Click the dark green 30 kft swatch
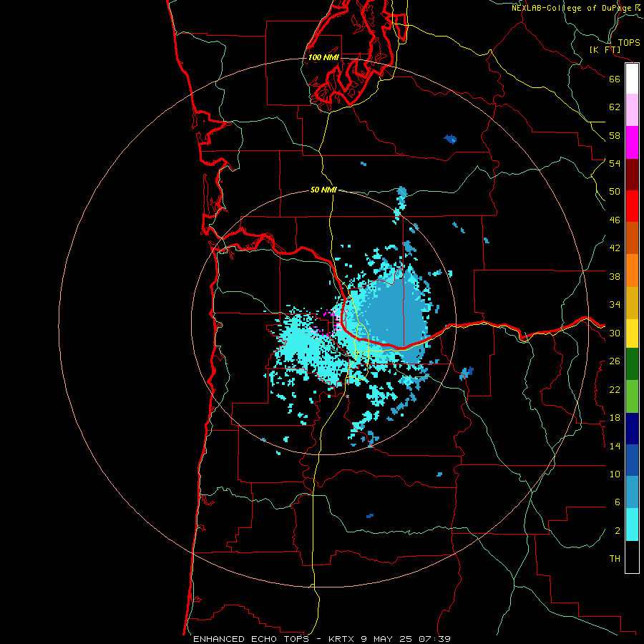Viewport: 644px width, 644px height. click(x=632, y=364)
